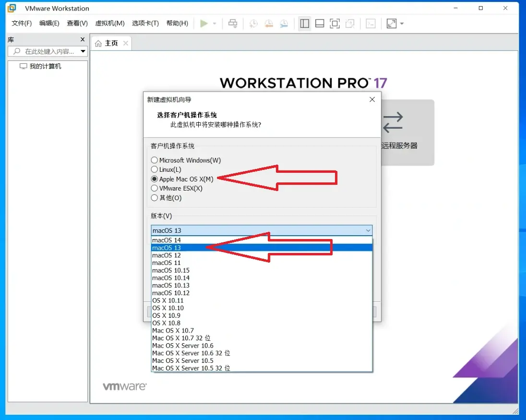Screen dimensions: 526x420
Task: Choose Mac OS X Server 10.5 32 位
Action: pyautogui.click(x=262, y=368)
